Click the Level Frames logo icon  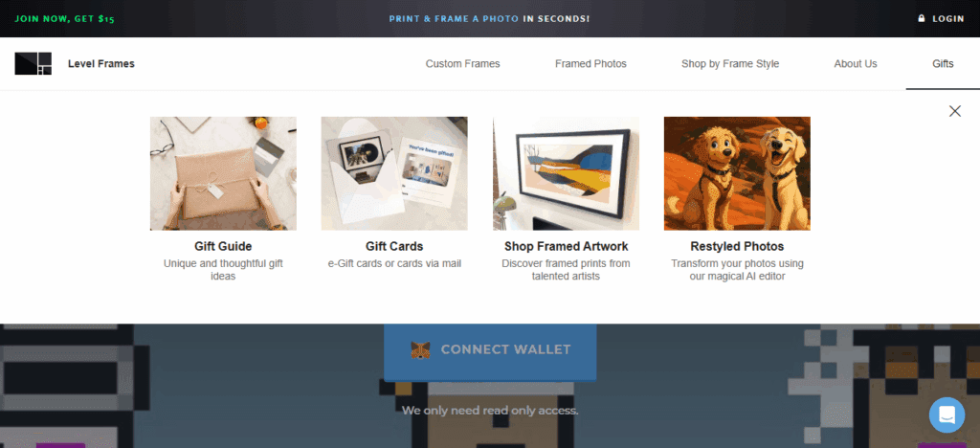click(x=33, y=64)
